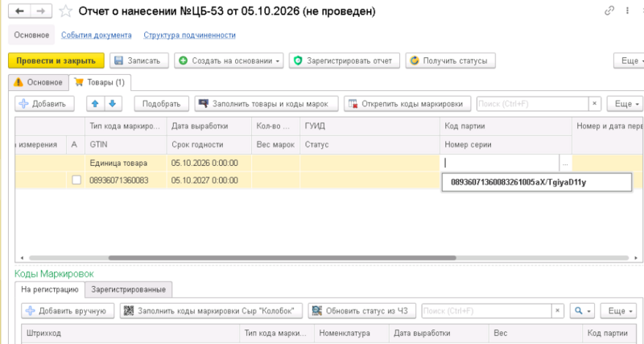Click 'Заполнить коды маркировки Сыр "Колобок"'

(211, 311)
